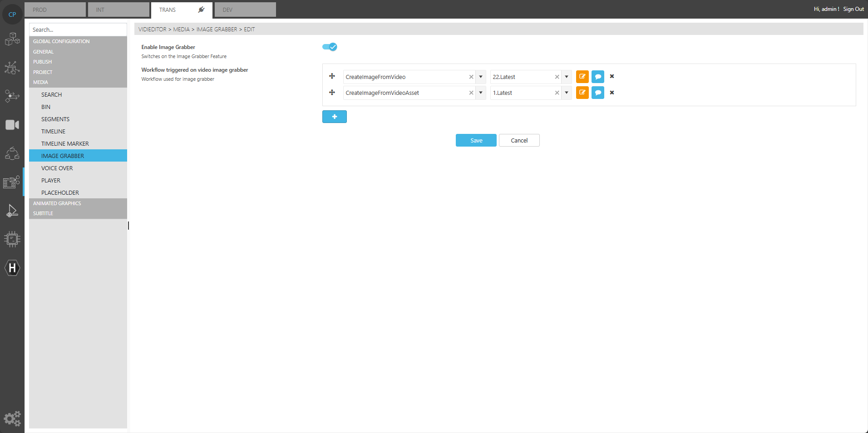Switch to the DEV environment tab
Viewport: 868px width, 433px height.
click(x=245, y=10)
